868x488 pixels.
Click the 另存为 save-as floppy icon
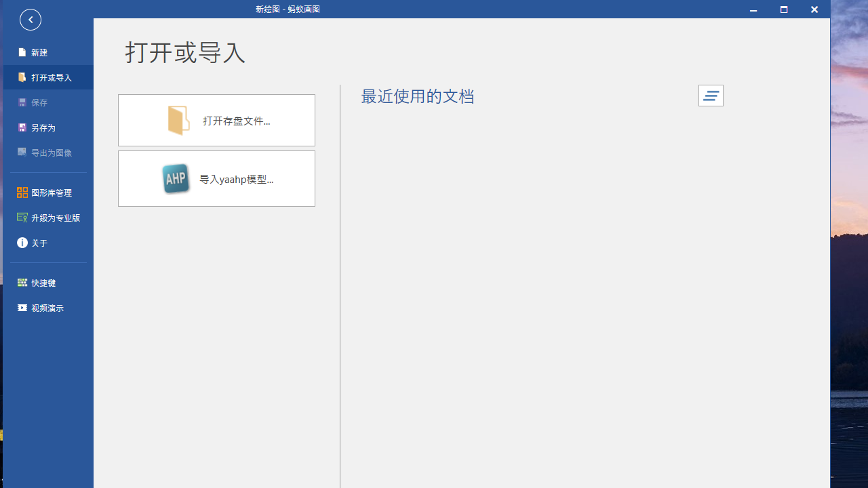coord(22,127)
